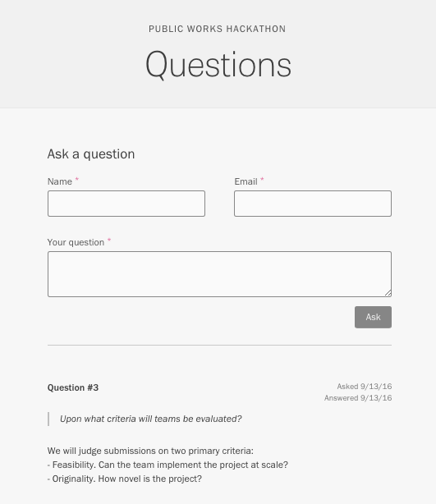The width and height of the screenshot is (436, 504).
Task: Select the Questions page title
Action: (x=218, y=65)
